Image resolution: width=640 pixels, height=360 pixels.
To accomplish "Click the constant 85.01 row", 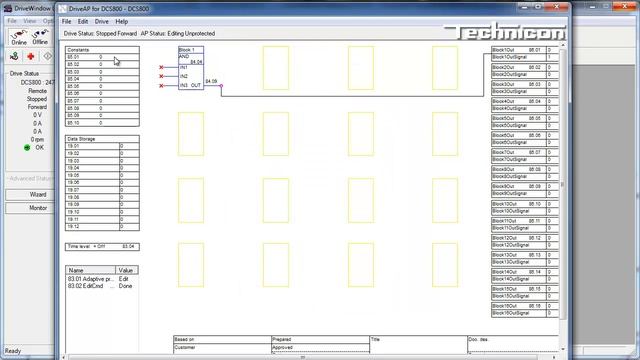I will point(102,57).
